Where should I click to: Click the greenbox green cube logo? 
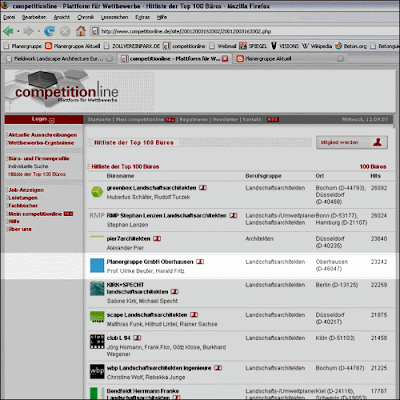point(97,192)
